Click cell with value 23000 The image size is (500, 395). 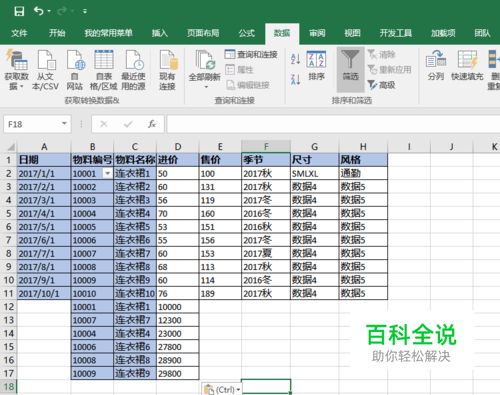point(178,333)
